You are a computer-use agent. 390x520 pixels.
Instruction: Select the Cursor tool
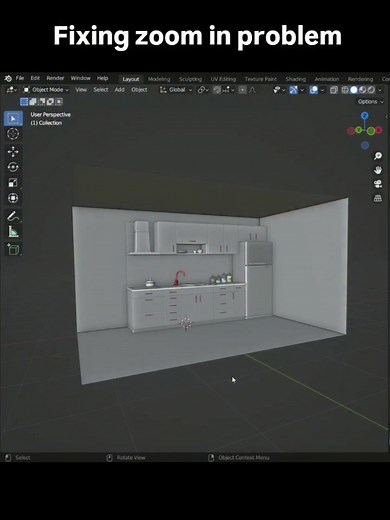click(13, 134)
